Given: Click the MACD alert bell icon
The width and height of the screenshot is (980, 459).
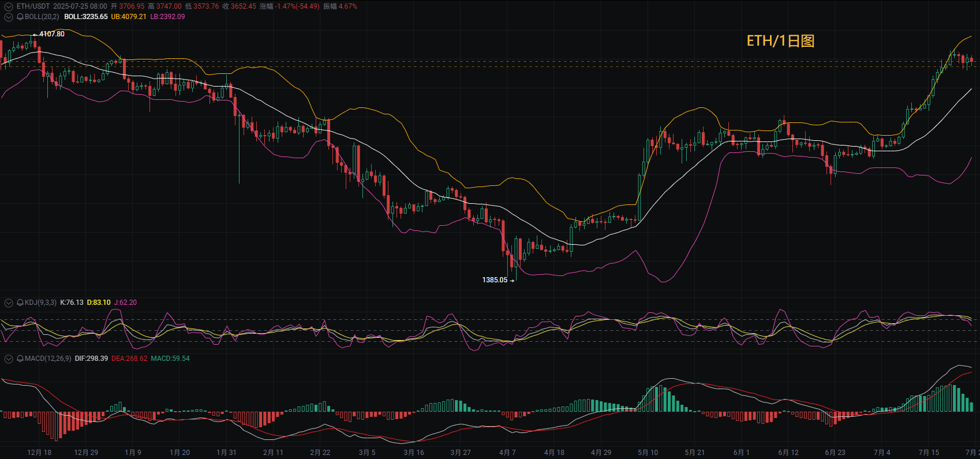Looking at the screenshot, I should tap(20, 359).
